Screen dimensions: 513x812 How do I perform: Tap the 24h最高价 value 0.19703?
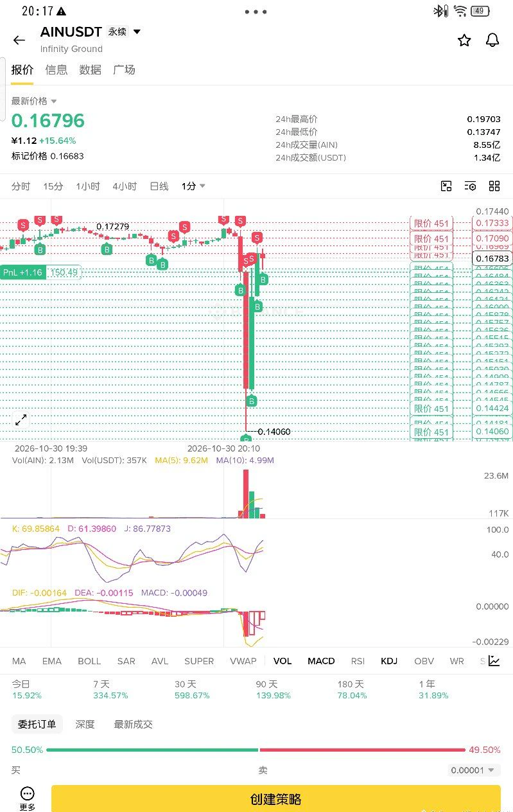point(483,119)
